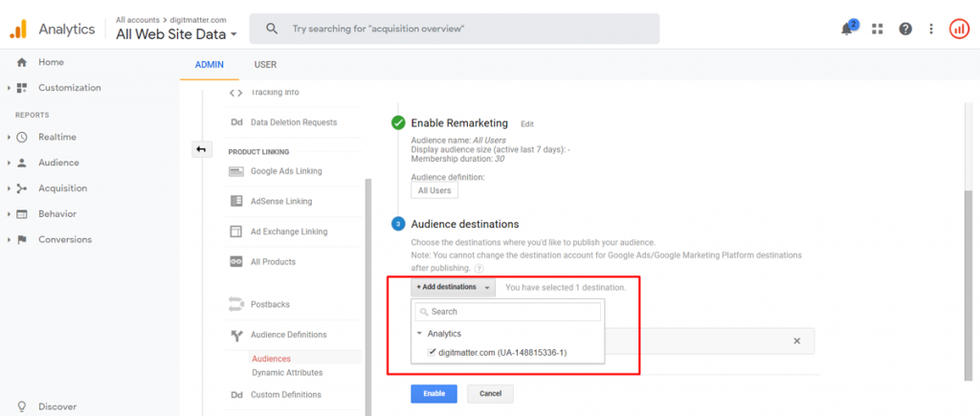The height and width of the screenshot is (416, 980).
Task: Click the search magnifier icon in top bar
Action: tap(271, 29)
